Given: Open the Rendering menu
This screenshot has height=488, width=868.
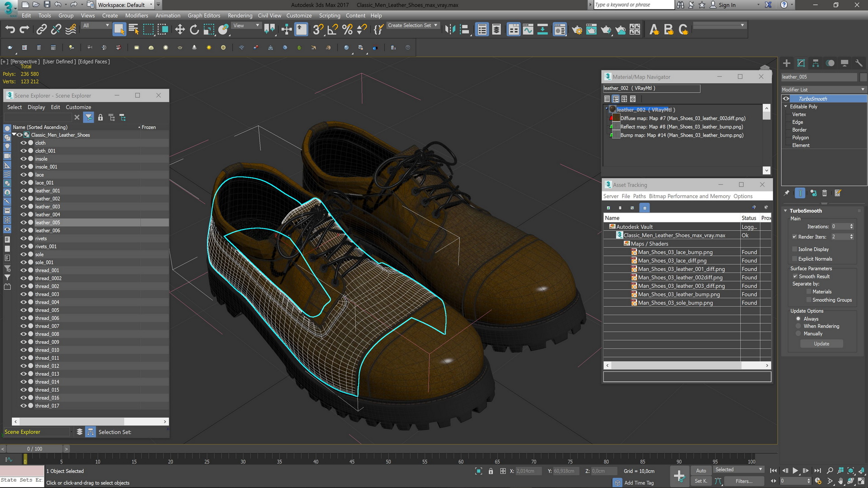Looking at the screenshot, I should point(240,15).
